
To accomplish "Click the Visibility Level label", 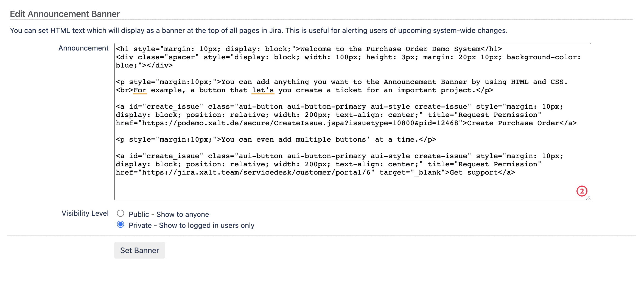I will (x=85, y=213).
